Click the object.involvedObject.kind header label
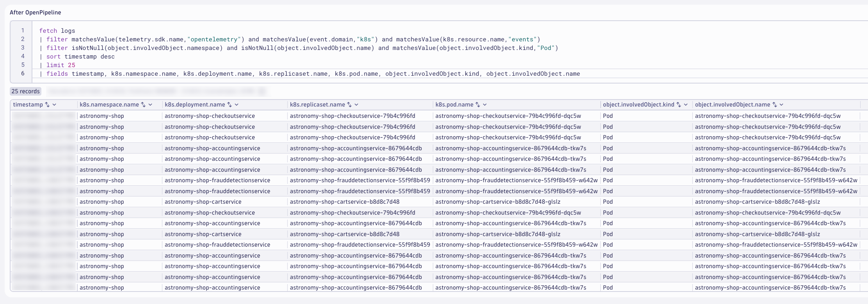This screenshot has width=868, height=304. click(x=639, y=105)
